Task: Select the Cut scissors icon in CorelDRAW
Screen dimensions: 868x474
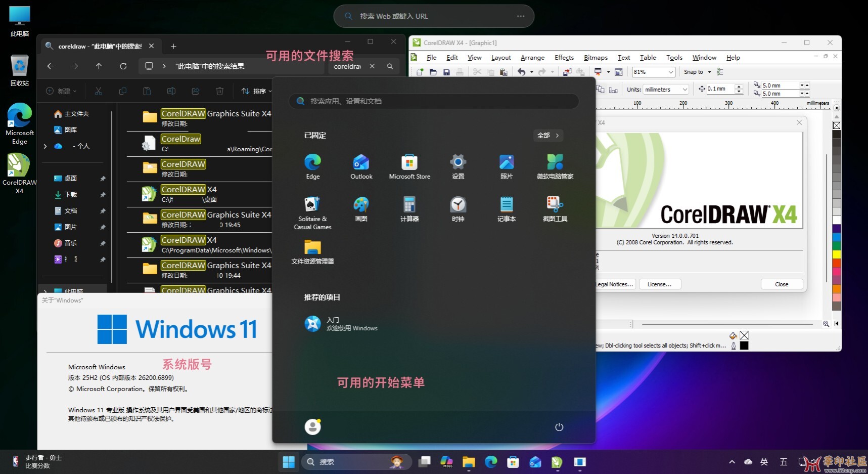Action: pyautogui.click(x=477, y=72)
